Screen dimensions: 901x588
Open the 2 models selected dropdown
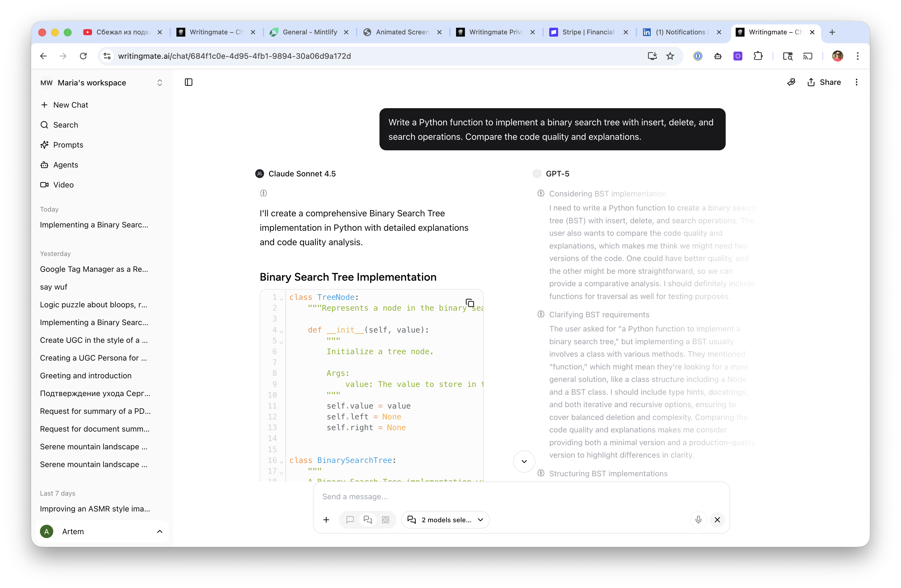(445, 519)
